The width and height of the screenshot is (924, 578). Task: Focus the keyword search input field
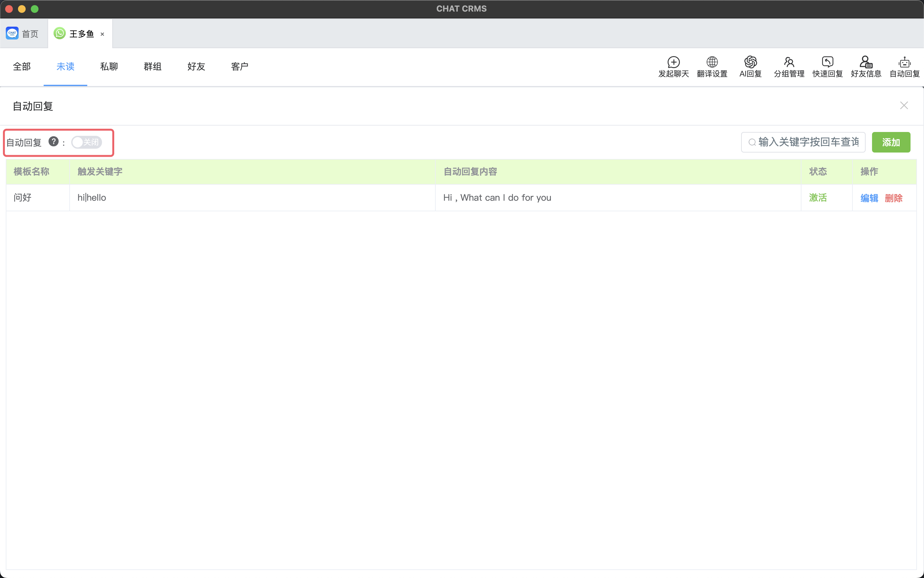pyautogui.click(x=803, y=142)
